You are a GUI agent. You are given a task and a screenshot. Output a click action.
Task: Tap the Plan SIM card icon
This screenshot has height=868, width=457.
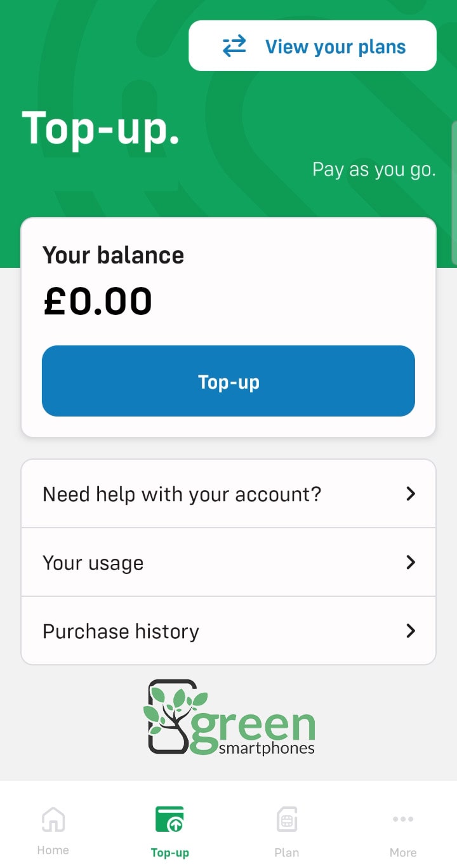click(x=287, y=819)
